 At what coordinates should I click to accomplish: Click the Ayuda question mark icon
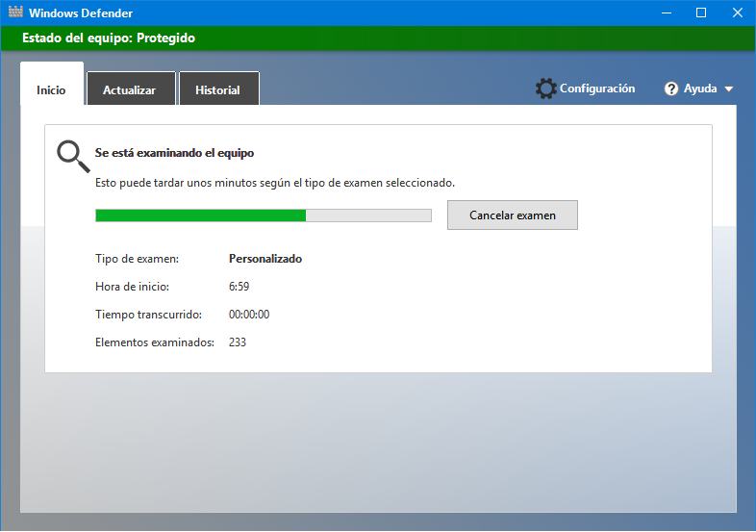671,89
